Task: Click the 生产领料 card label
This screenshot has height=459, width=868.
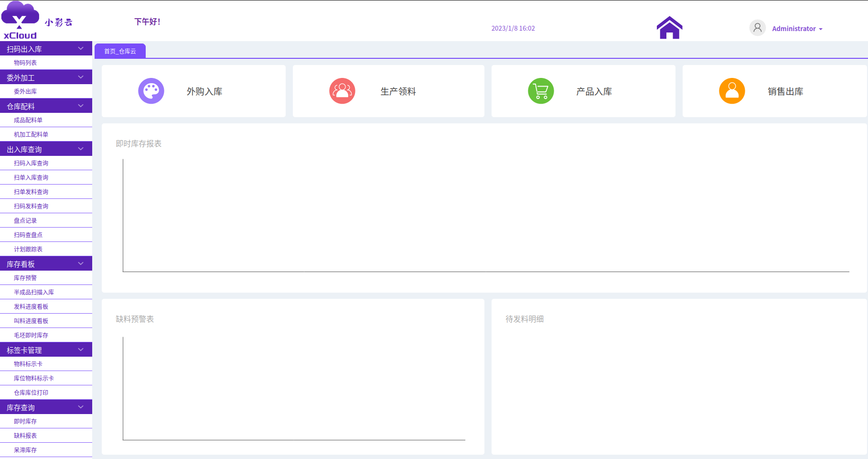Action: point(398,91)
